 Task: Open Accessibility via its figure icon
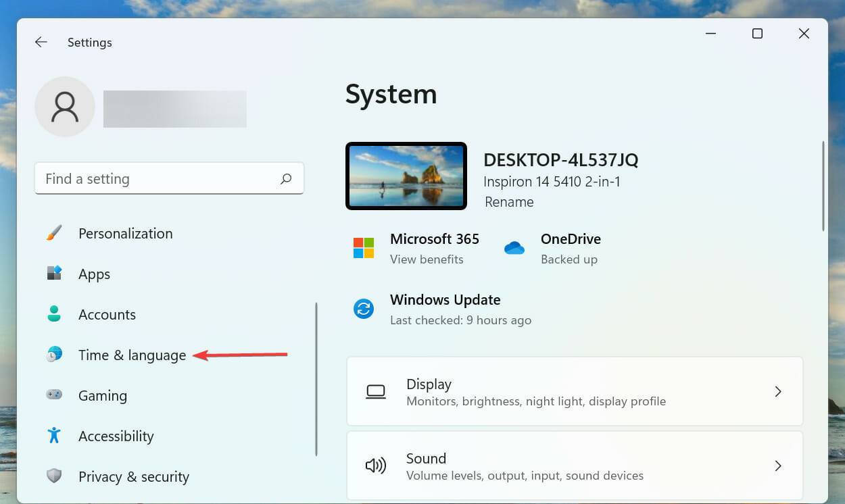coord(53,436)
